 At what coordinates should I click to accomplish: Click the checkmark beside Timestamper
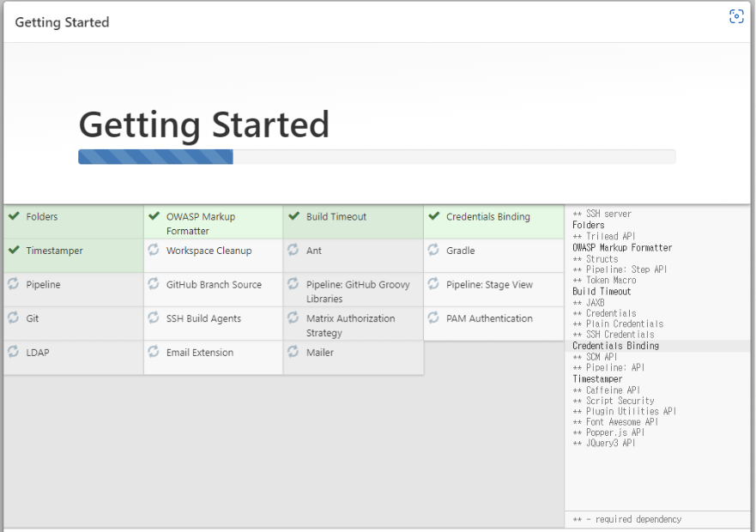14,250
